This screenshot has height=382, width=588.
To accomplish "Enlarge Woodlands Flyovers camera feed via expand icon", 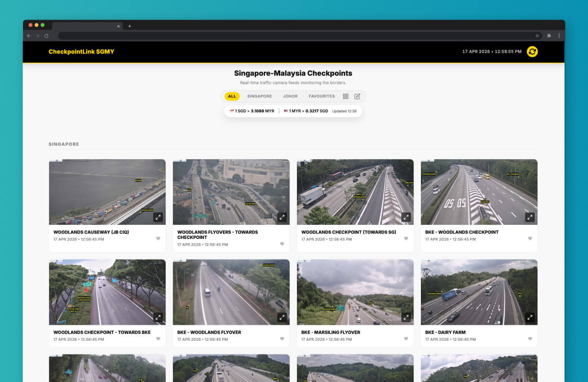I will (x=282, y=217).
